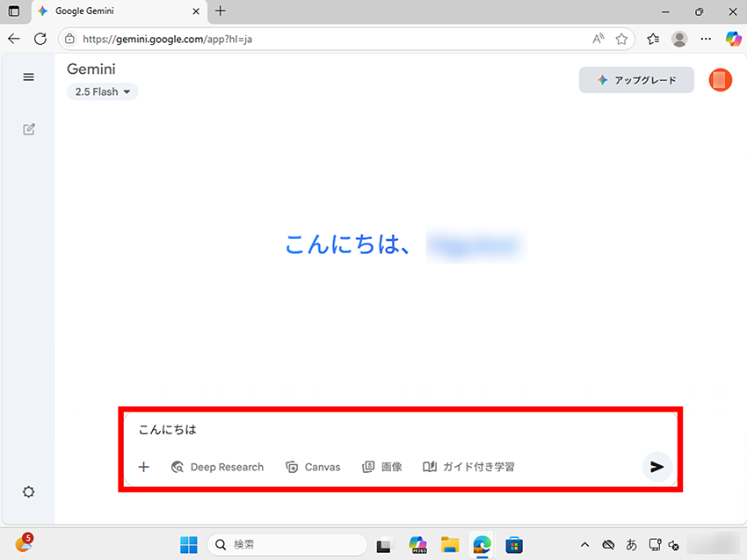Show hidden system tray icons chevron
Image resolution: width=747 pixels, height=560 pixels.
coord(585,545)
